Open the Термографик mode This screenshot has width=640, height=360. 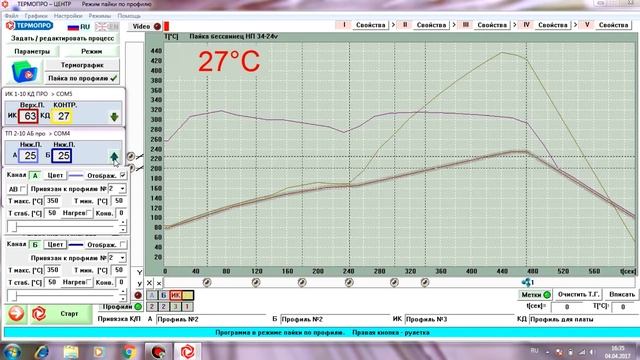coord(82,65)
